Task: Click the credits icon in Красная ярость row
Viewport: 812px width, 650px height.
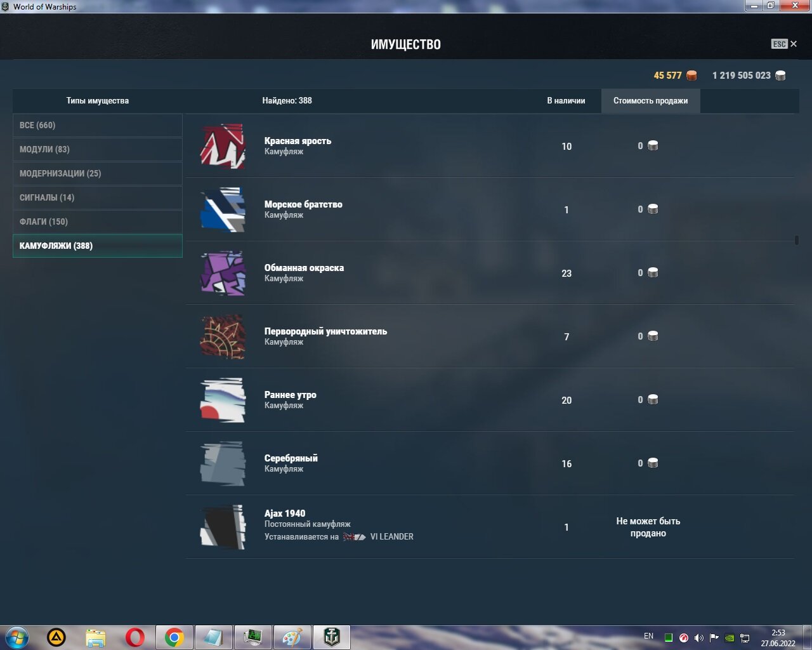Action: pos(653,146)
